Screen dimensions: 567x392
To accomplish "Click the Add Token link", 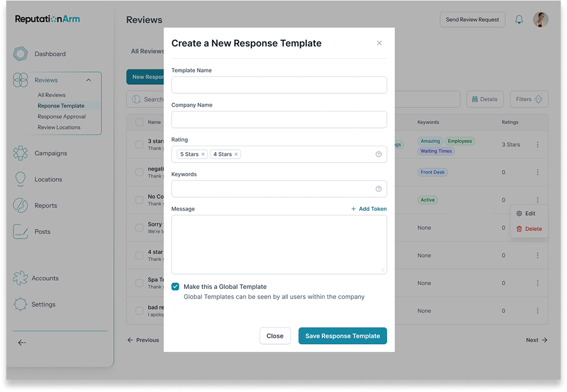I will 369,209.
